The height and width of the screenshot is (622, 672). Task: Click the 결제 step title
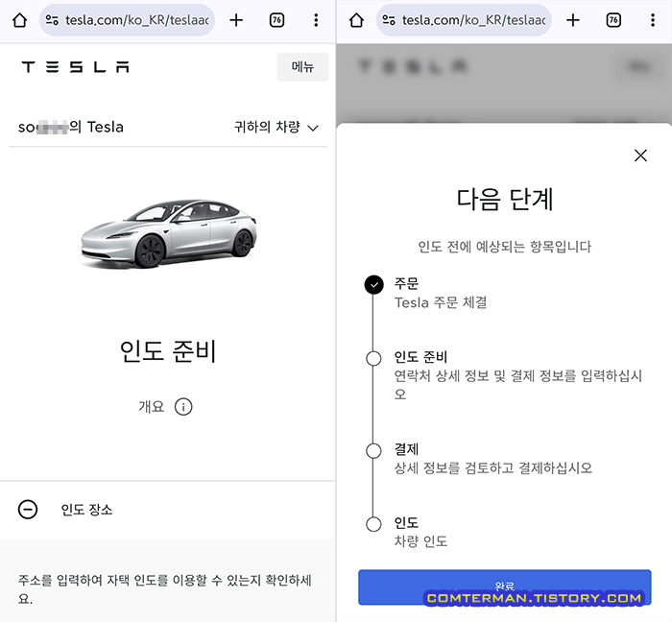tap(406, 449)
